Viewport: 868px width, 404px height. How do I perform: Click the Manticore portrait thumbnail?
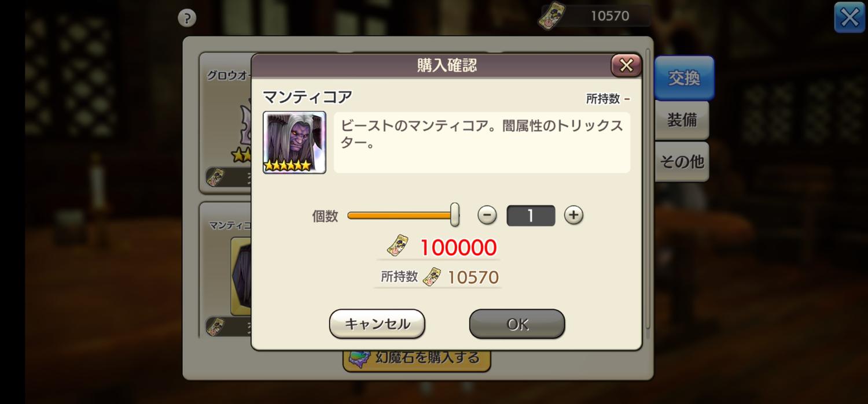pyautogui.click(x=295, y=142)
